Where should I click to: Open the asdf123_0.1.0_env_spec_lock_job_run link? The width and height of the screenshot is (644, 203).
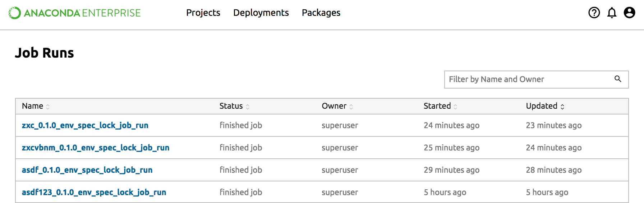[x=94, y=192]
